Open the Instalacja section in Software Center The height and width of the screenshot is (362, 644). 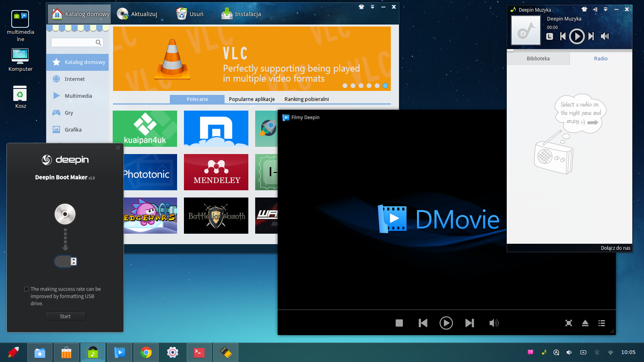[x=241, y=14]
